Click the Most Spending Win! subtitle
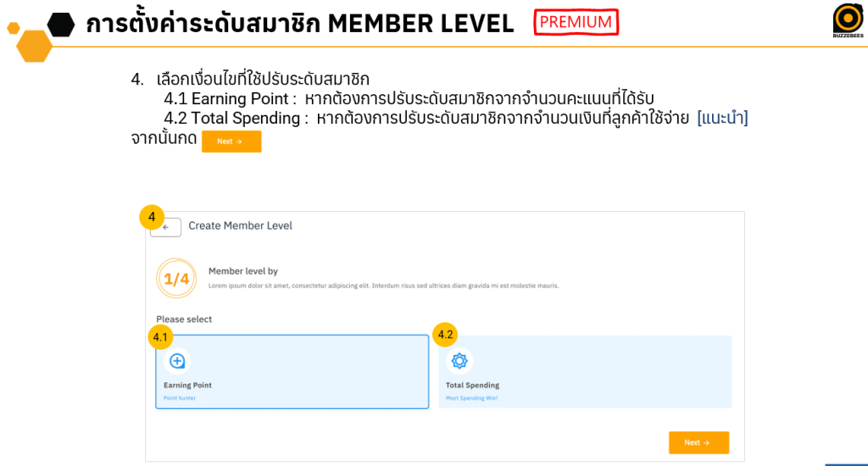Screen dimensions: 868x466 471,398
